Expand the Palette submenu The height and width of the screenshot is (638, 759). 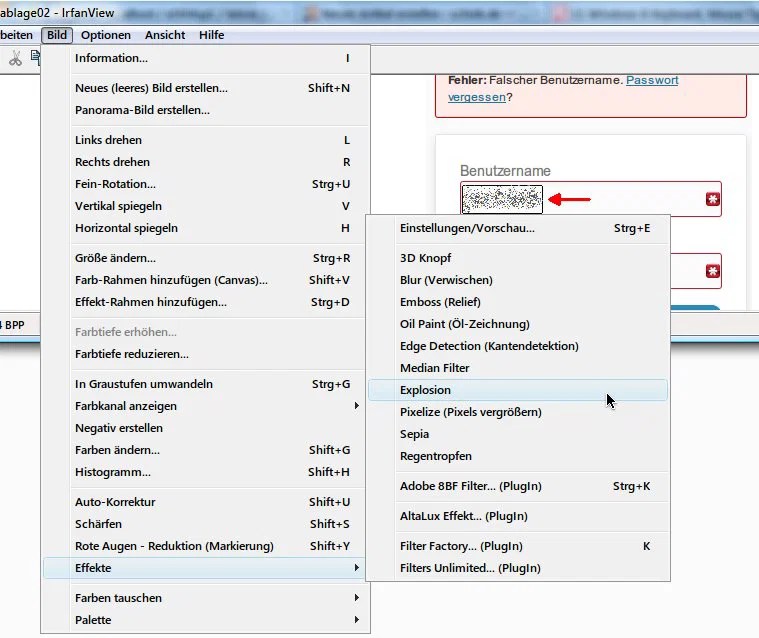coord(206,620)
